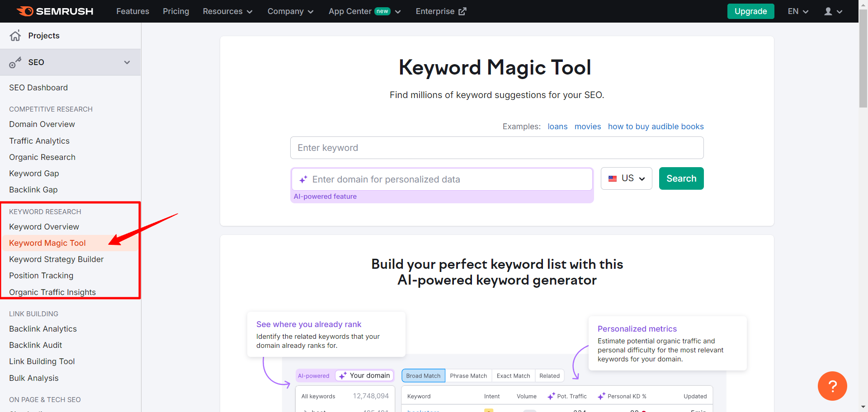Select the Broad Match tab in preview

[x=423, y=376]
